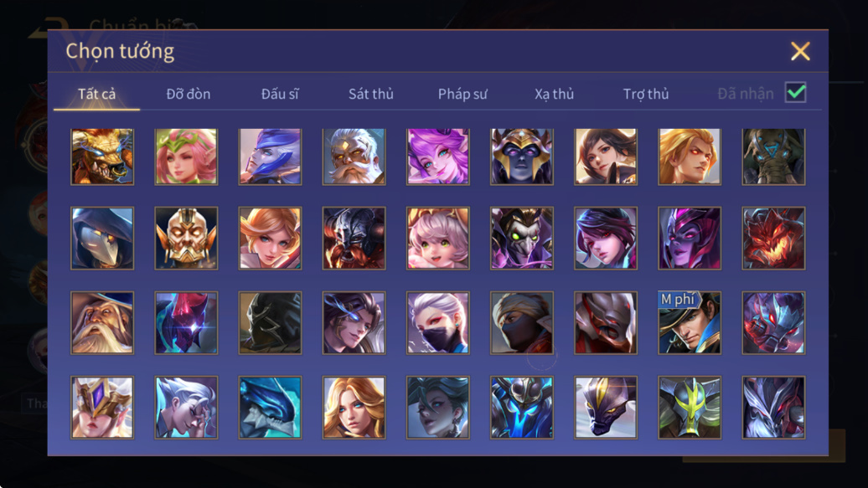The height and width of the screenshot is (488, 868).
Task: Show the Pháp sư hero category
Action: (462, 94)
